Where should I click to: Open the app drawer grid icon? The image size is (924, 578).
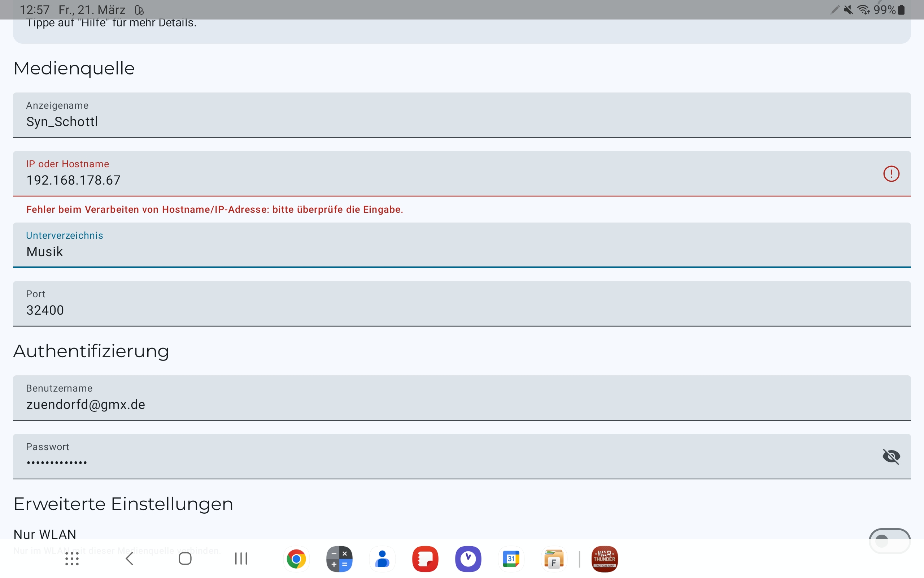coord(72,559)
